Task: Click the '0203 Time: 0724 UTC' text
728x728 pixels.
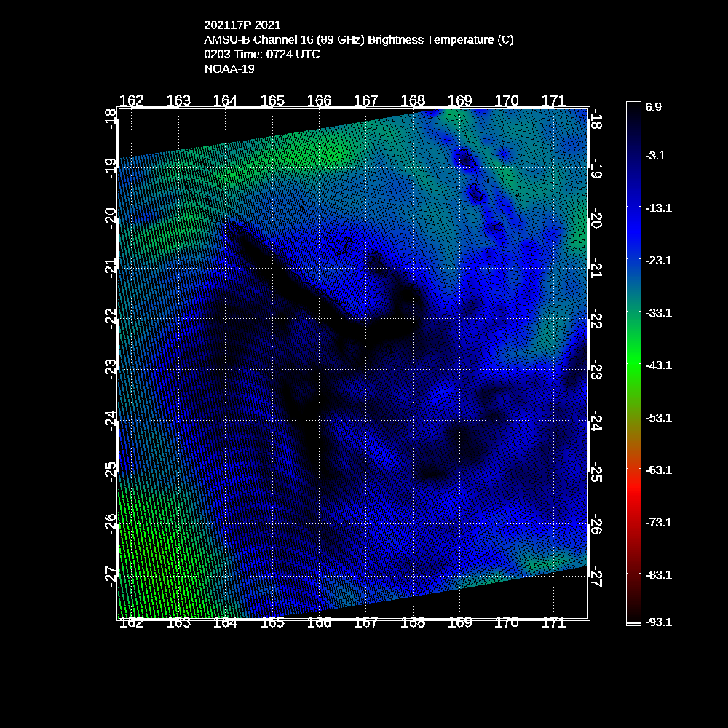Action: [262, 55]
